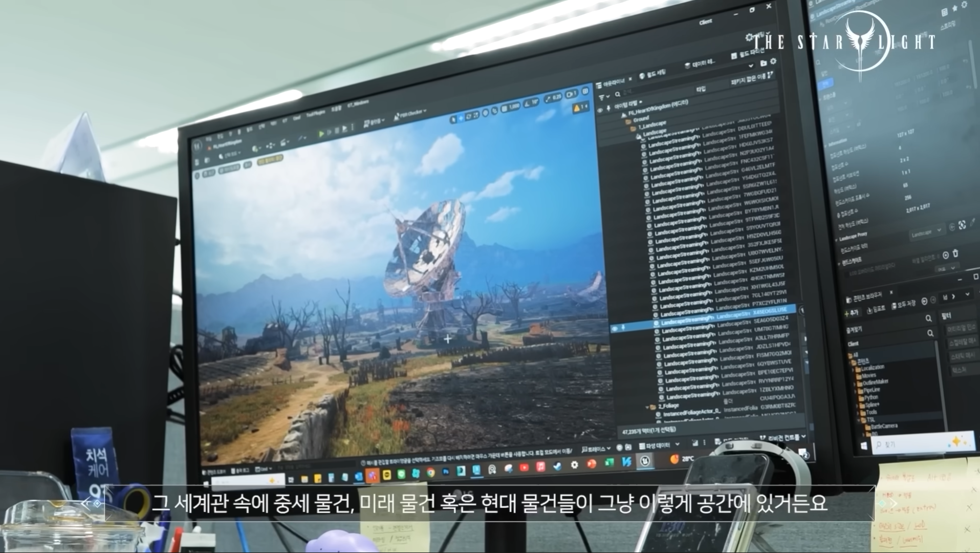Open Chrome from the taskbar
This screenshot has width=980, height=553.
click(431, 472)
